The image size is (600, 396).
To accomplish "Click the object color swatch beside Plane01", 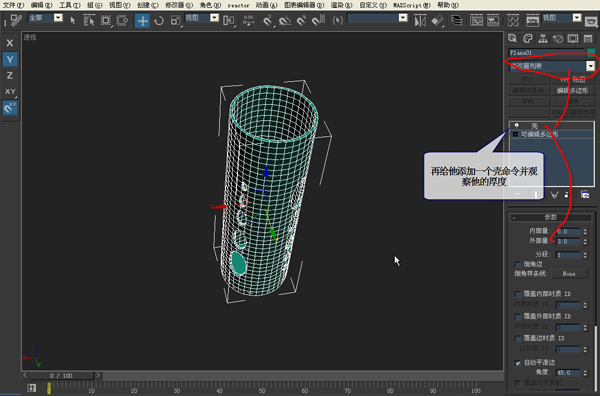I will tap(591, 53).
